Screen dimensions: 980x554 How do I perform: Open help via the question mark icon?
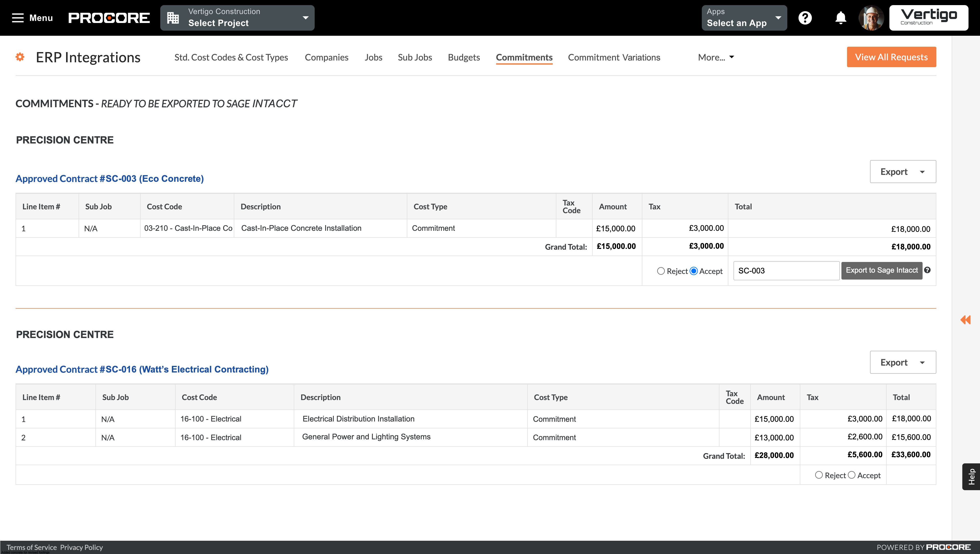tap(805, 18)
